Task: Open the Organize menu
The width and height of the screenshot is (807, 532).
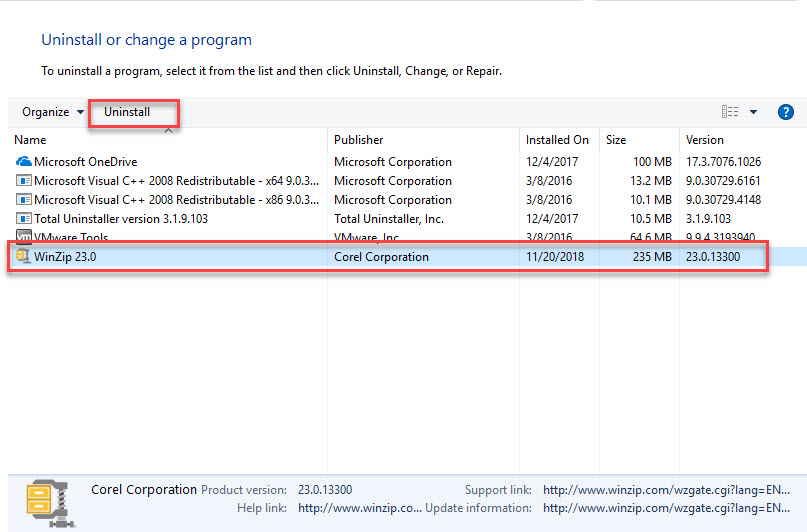Action: (52, 112)
